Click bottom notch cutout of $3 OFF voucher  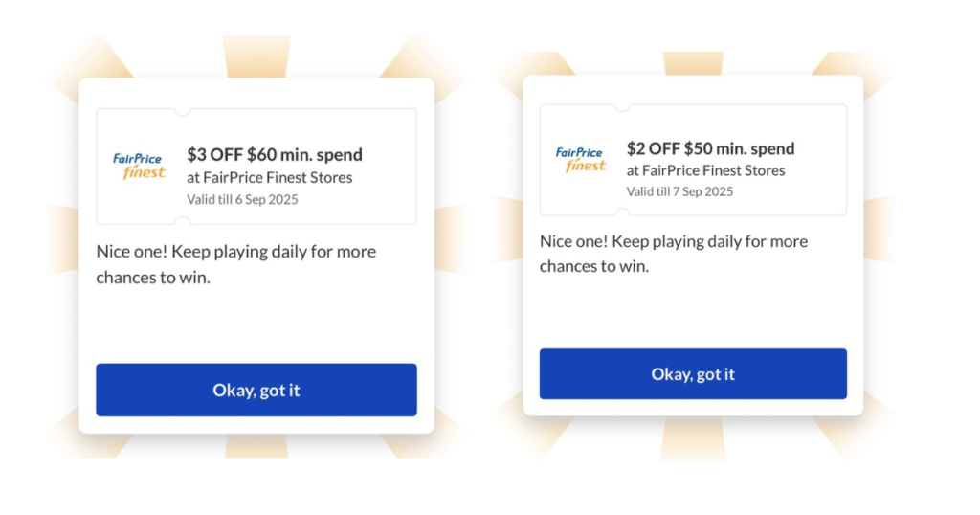click(181, 222)
